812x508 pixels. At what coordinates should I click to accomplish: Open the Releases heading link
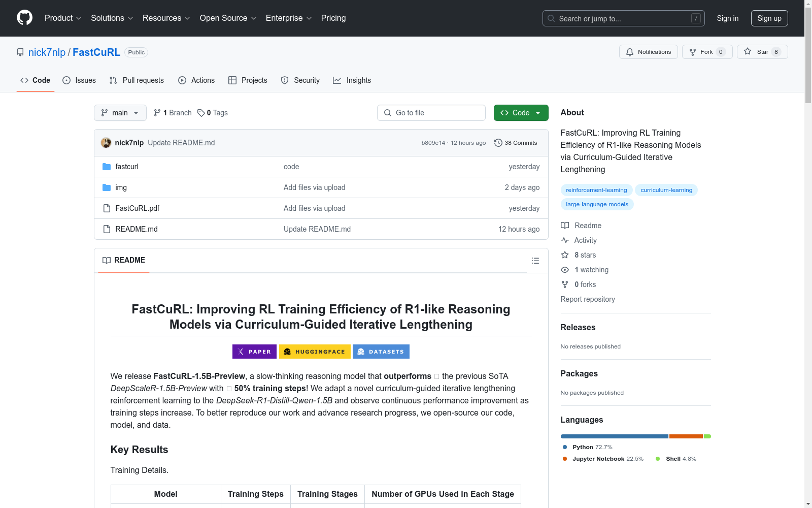[x=578, y=328]
